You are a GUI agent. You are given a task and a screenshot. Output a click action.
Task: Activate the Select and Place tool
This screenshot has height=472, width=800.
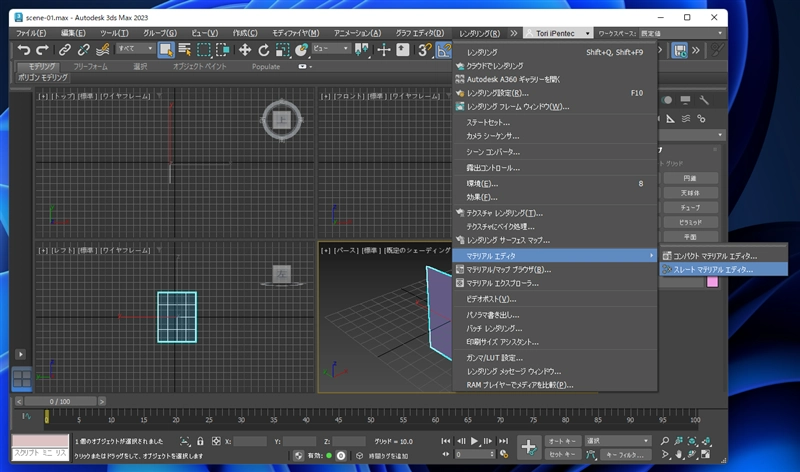301,49
